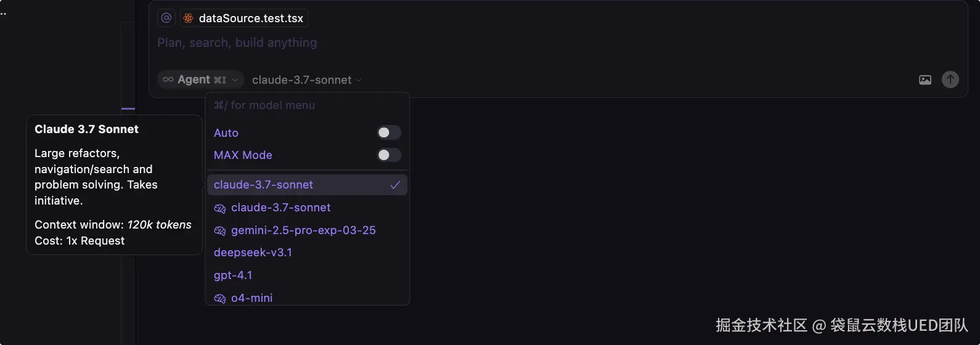Collapse the claude-3.7-sonnet model dropdown chevron
Screen dimensions: 980x345
tap(359, 80)
